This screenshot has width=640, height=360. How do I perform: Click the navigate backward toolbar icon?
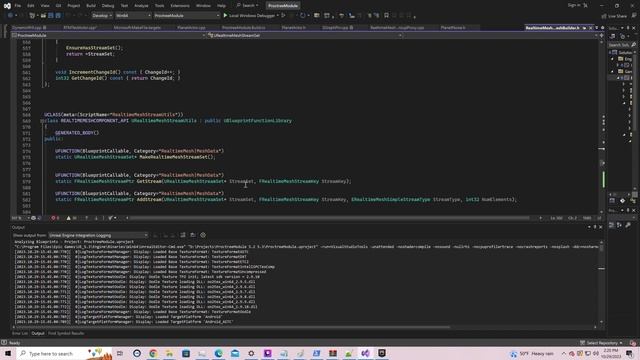pyautogui.click(x=10, y=16)
